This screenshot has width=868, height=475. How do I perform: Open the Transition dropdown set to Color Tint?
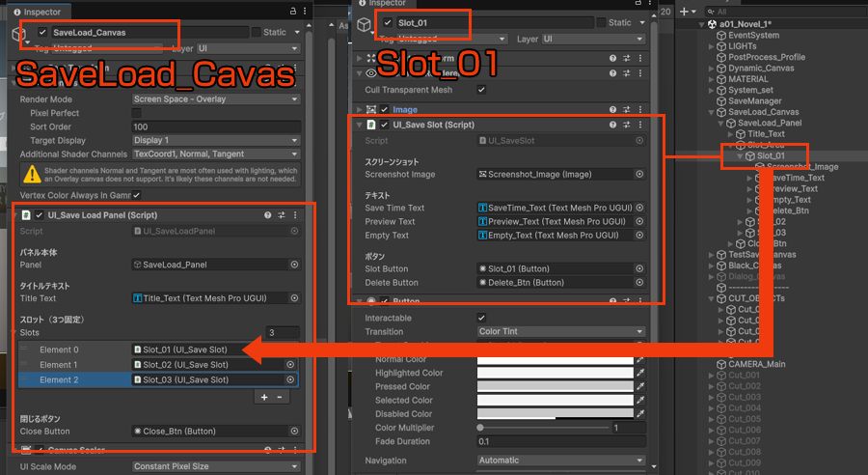pos(560,331)
